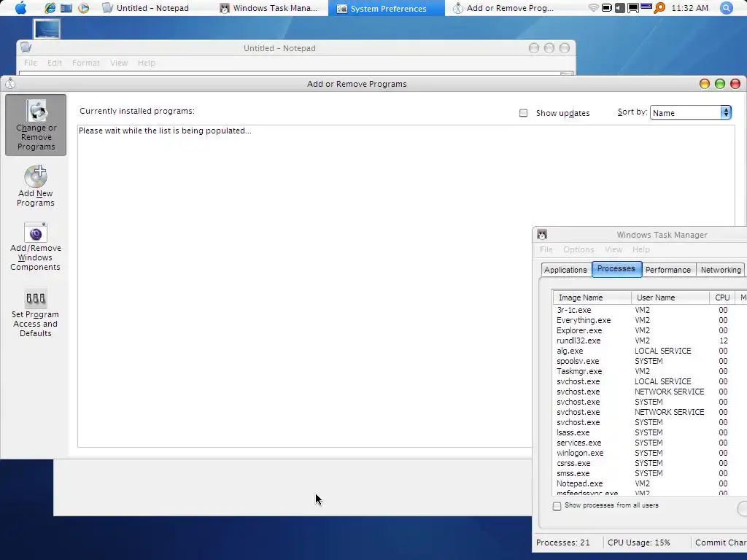The width and height of the screenshot is (747, 560).
Task: Select the lsass.exe process row
Action: click(650, 432)
